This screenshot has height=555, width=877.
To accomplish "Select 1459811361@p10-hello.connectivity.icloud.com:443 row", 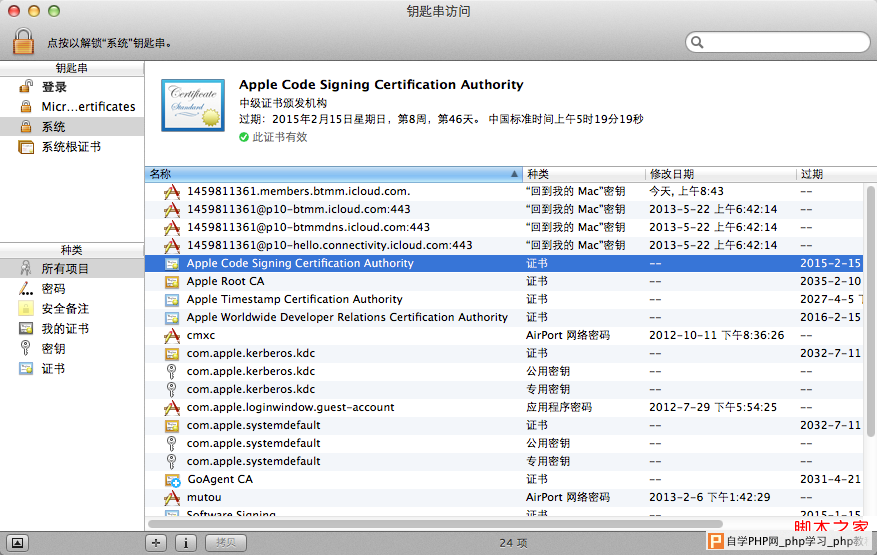I will [x=503, y=245].
